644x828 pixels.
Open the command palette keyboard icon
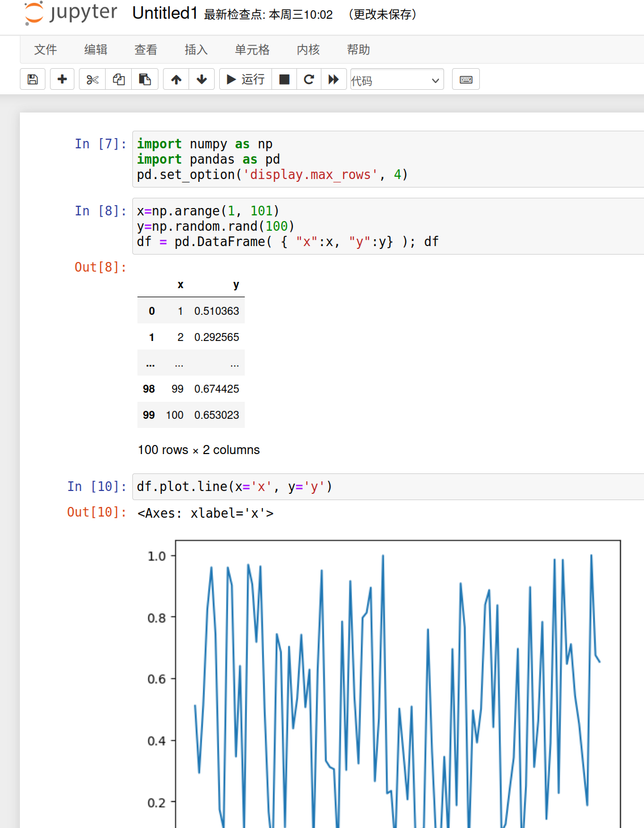pos(466,80)
